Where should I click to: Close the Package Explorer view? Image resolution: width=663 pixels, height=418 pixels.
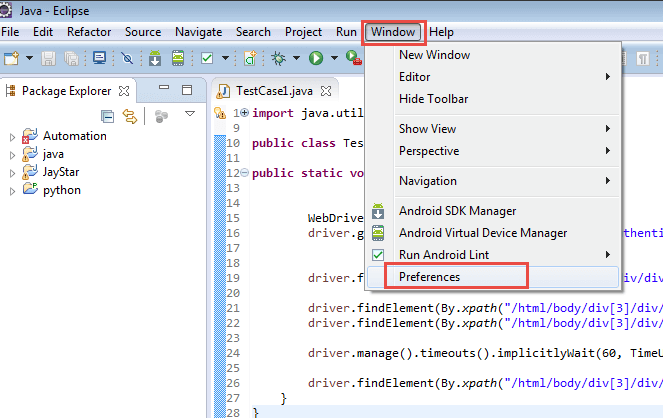click(x=124, y=91)
